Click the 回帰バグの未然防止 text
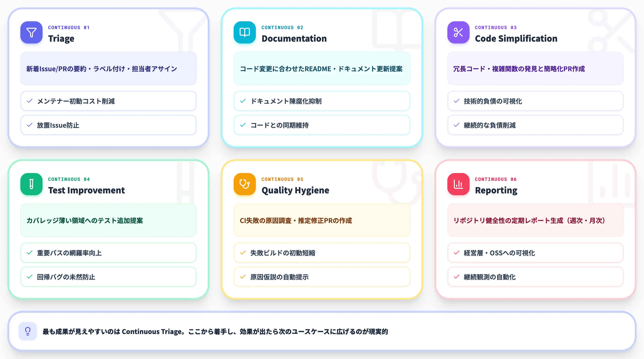This screenshot has height=359, width=644. click(x=66, y=277)
